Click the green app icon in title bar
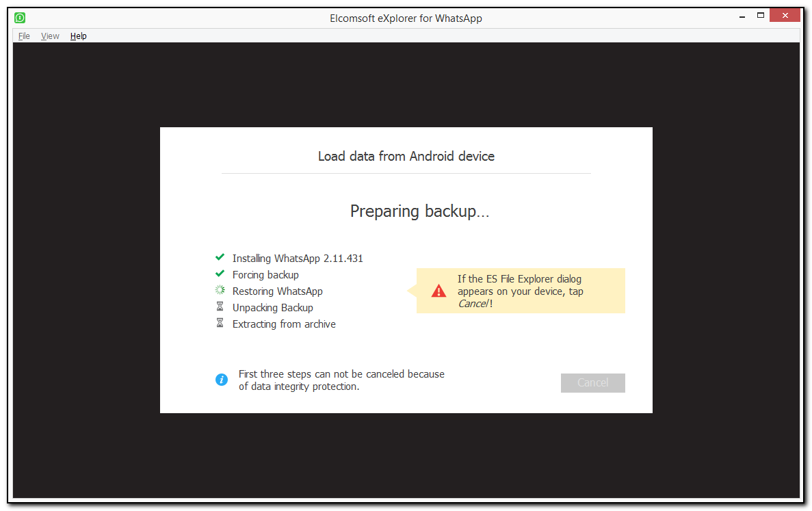The height and width of the screenshot is (511, 812). click(x=20, y=18)
